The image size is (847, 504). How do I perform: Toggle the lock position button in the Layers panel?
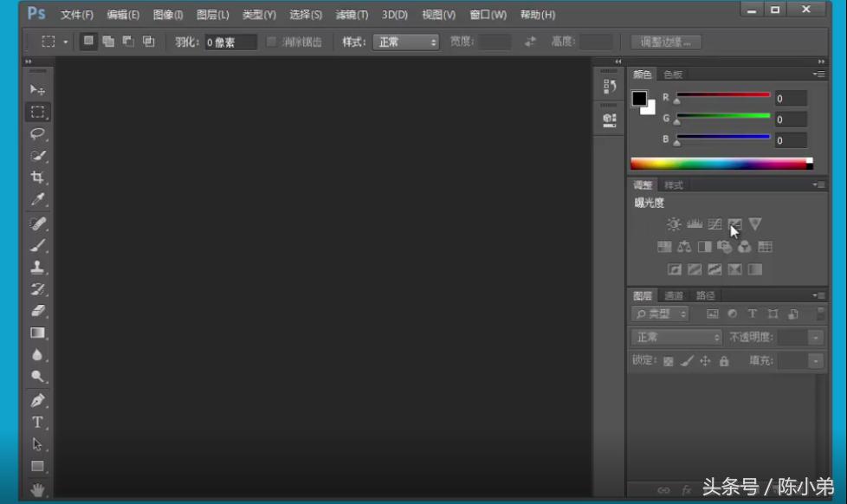coord(703,360)
